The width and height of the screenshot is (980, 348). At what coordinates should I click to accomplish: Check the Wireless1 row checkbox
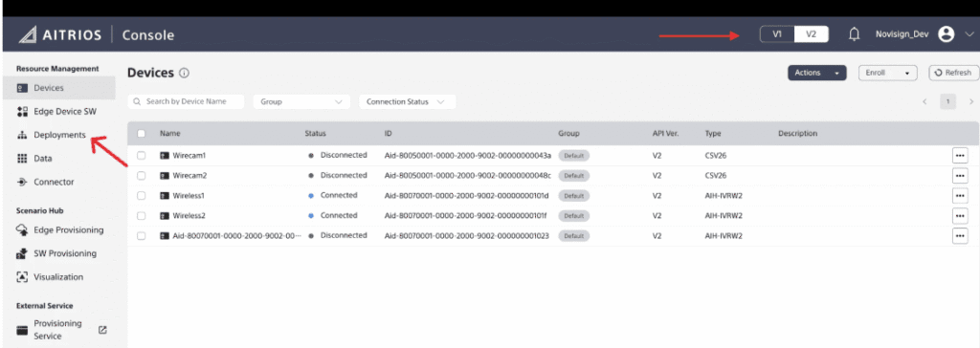pos(142,196)
